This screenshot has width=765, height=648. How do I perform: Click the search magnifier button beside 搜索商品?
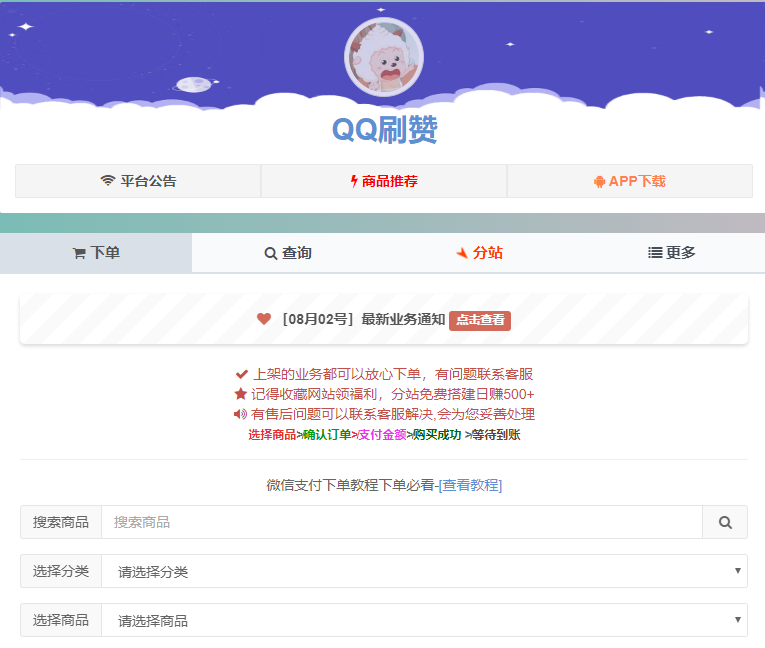coord(725,522)
